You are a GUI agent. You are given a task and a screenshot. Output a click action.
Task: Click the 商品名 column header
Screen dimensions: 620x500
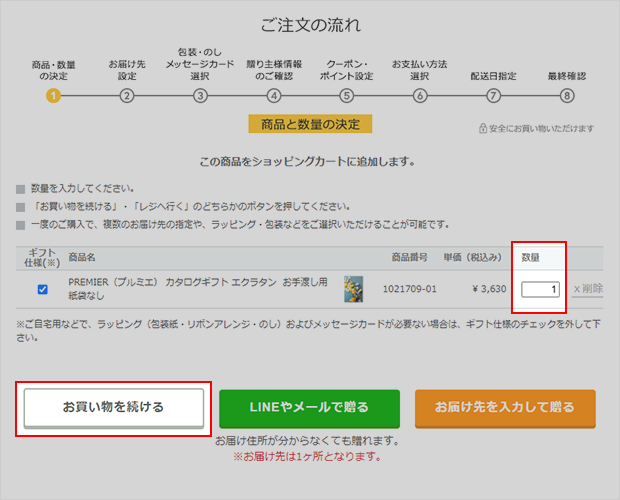coord(82,258)
